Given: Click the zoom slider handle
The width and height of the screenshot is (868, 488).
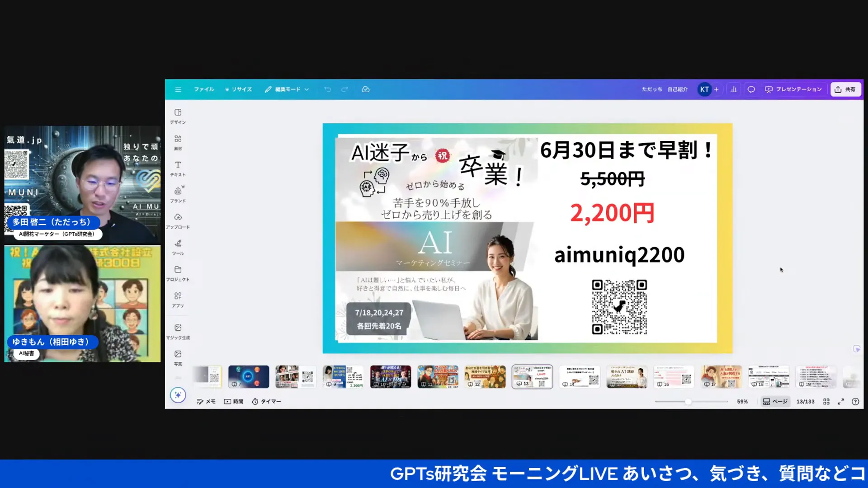Looking at the screenshot, I should click(x=688, y=401).
